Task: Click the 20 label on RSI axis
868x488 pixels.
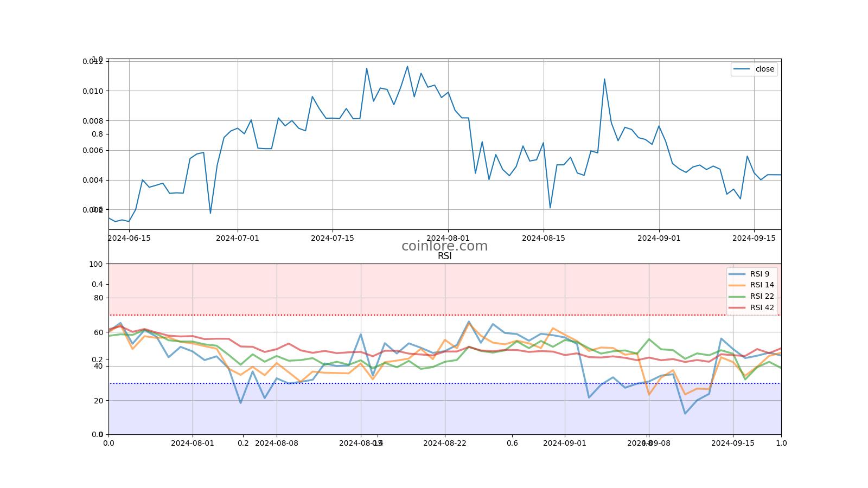Action: point(98,401)
